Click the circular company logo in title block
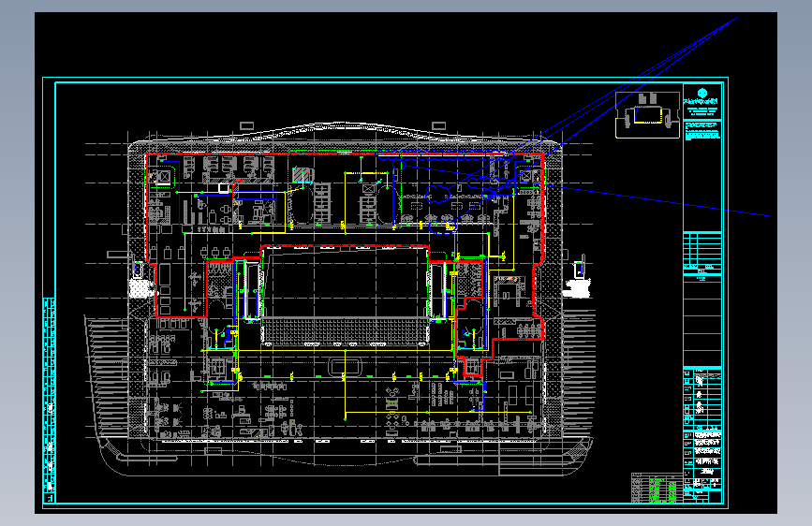812x526 pixels. coord(702,93)
